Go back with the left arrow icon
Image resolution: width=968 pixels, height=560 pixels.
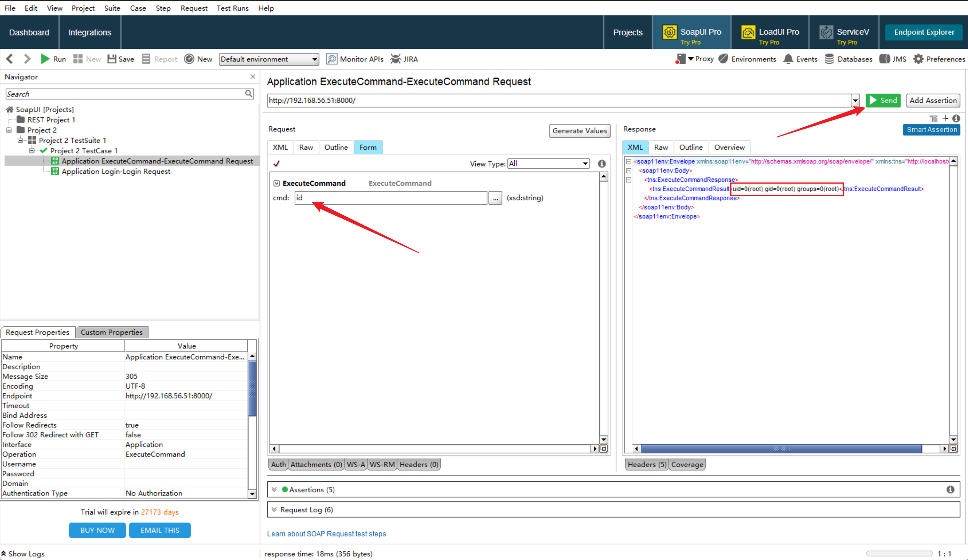10,59
